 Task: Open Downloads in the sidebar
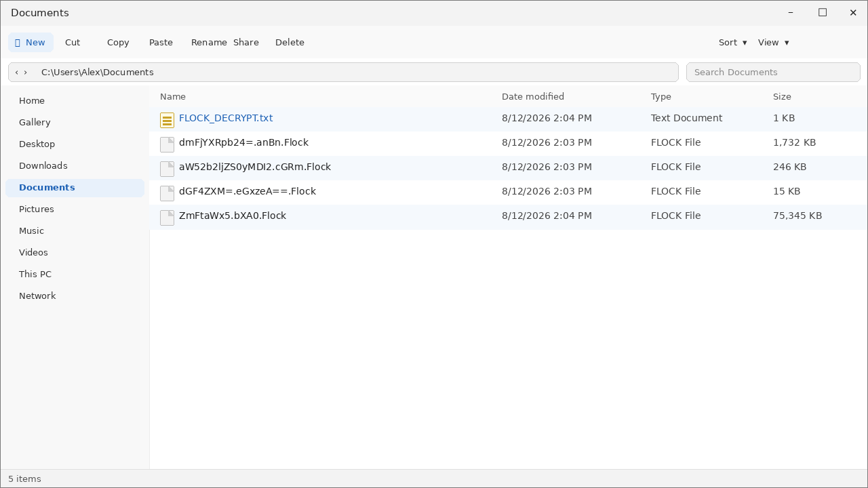pos(75,166)
